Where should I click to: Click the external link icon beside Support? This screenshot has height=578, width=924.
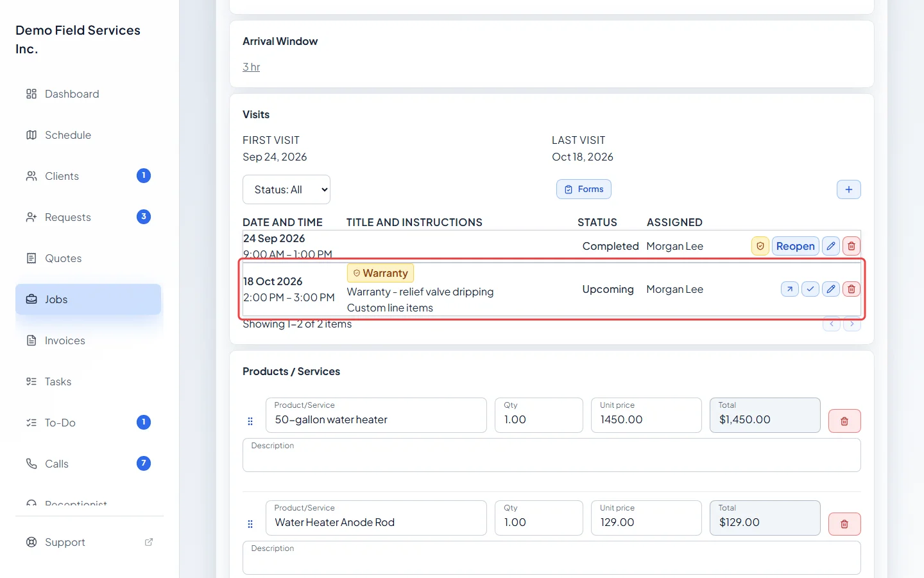(x=149, y=542)
